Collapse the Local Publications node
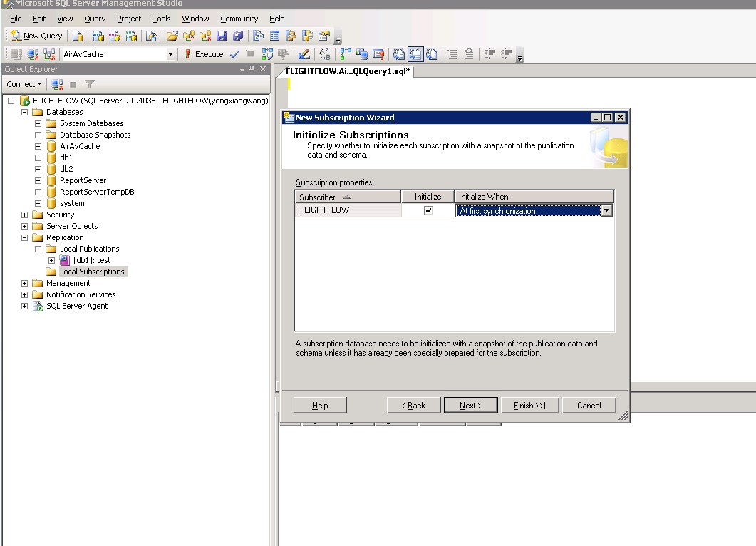Screen dimensions: 756x546 coord(38,249)
